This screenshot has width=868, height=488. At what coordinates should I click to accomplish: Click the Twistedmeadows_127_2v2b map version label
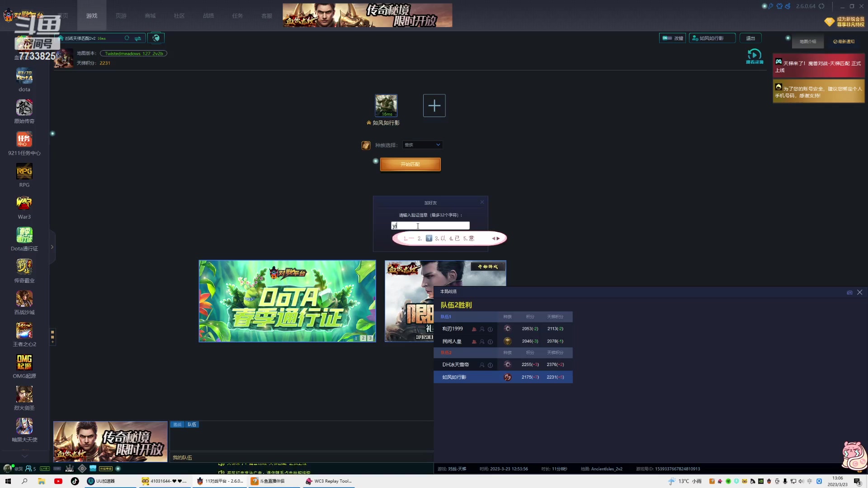(x=134, y=53)
